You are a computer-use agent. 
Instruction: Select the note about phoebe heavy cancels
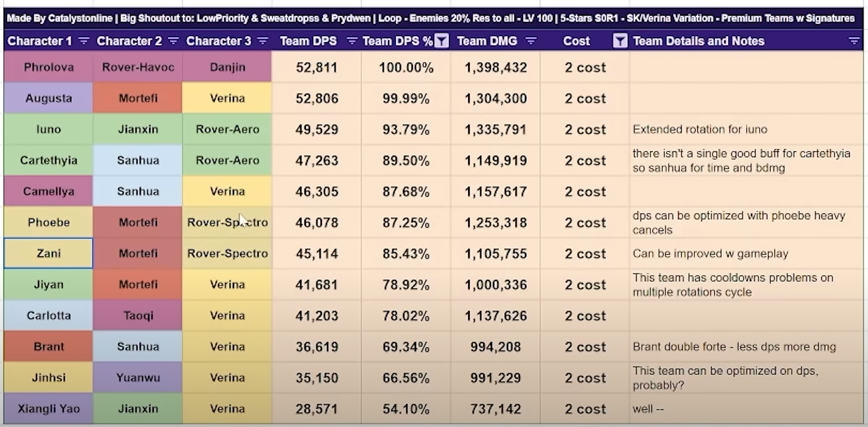pos(739,223)
